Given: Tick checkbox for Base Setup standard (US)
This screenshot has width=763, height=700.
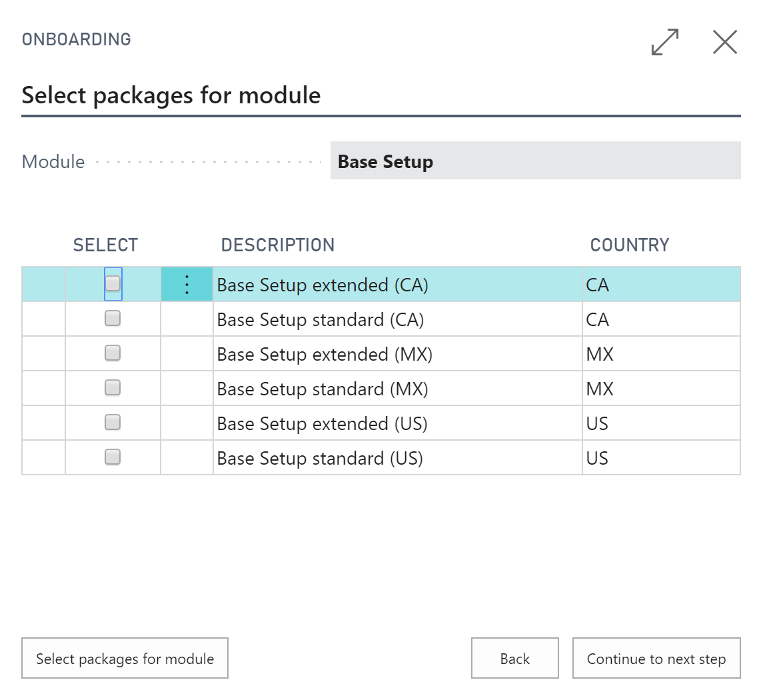Looking at the screenshot, I should 113,457.
